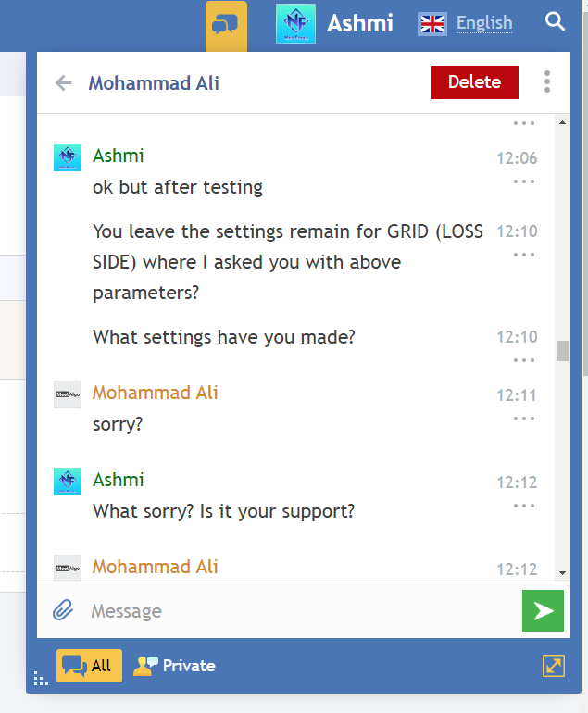Viewport: 588px width, 713px height.
Task: Open options for "What settings have you made?"
Action: coord(524,360)
